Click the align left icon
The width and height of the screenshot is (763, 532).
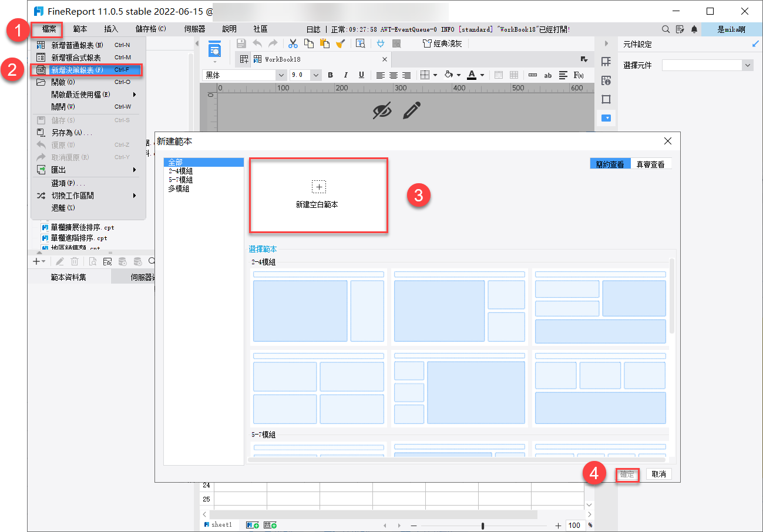[x=381, y=75]
